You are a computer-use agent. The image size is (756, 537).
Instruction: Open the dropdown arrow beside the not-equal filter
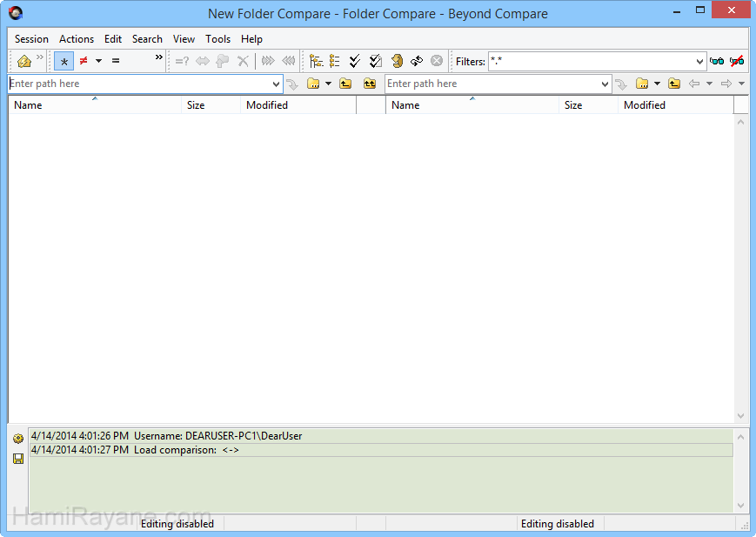99,61
